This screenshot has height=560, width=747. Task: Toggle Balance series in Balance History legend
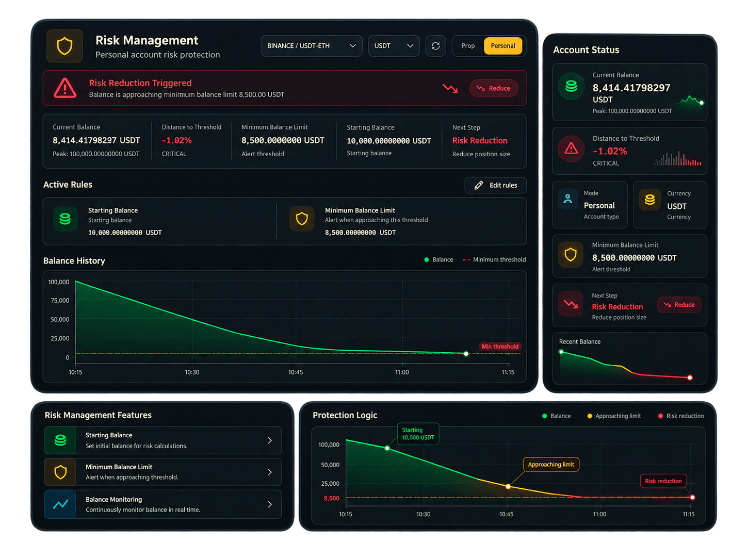(x=439, y=259)
